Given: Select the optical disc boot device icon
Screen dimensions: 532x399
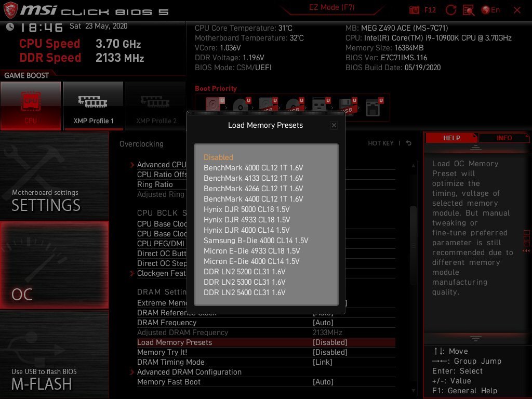Looking at the screenshot, I should click(241, 105).
